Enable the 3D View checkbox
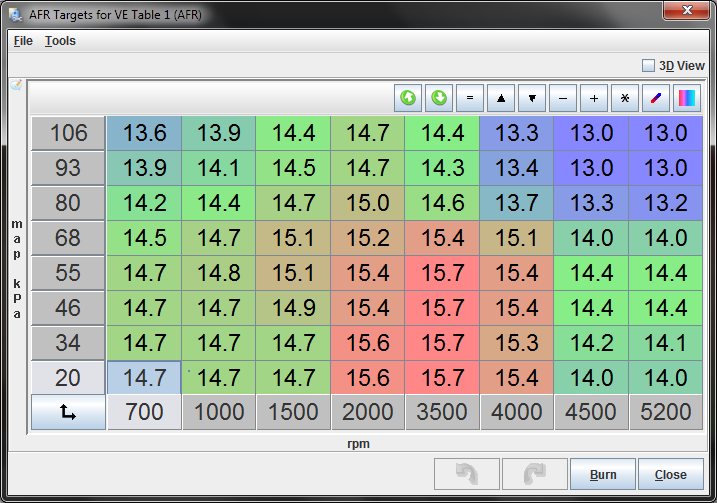Screen dimensions: 717x503 [648, 65]
